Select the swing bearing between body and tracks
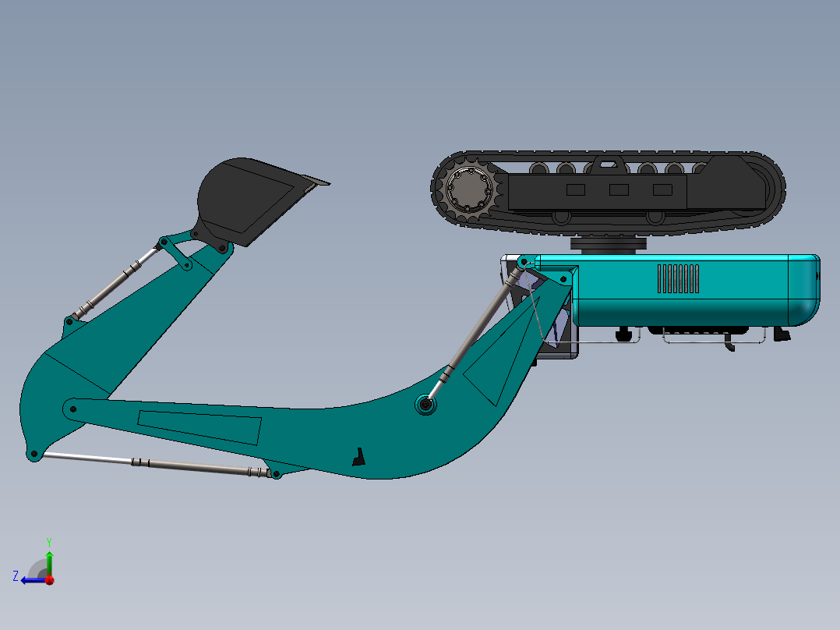Viewport: 840px width, 630px height. (609, 244)
